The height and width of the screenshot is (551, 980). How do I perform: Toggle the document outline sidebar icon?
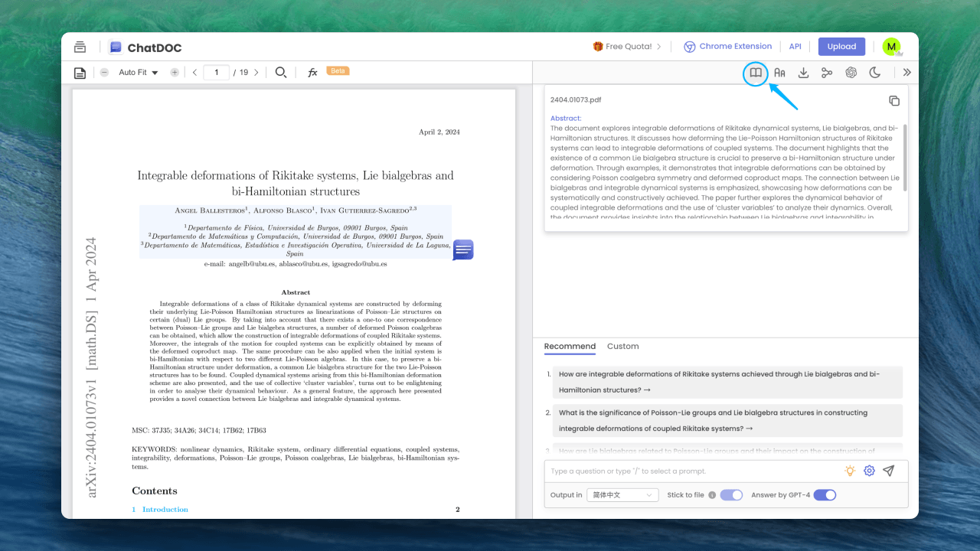coord(80,73)
